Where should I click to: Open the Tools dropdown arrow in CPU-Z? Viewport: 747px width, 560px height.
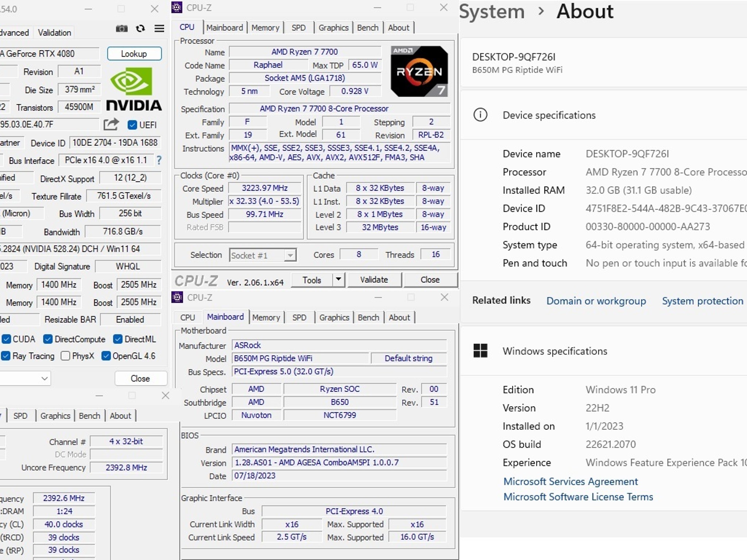(x=338, y=280)
